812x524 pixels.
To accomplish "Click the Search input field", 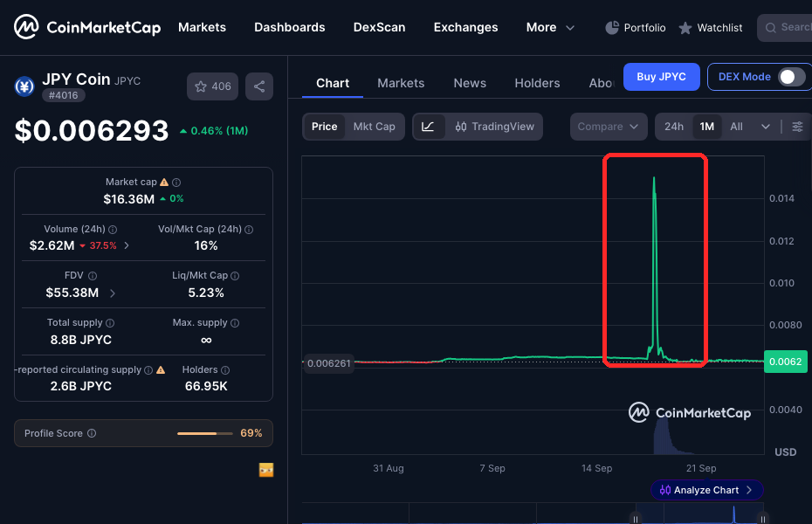I will point(784,27).
